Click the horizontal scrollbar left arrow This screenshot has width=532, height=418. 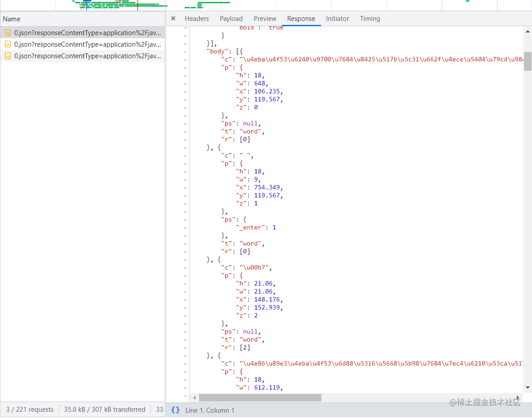(x=195, y=398)
